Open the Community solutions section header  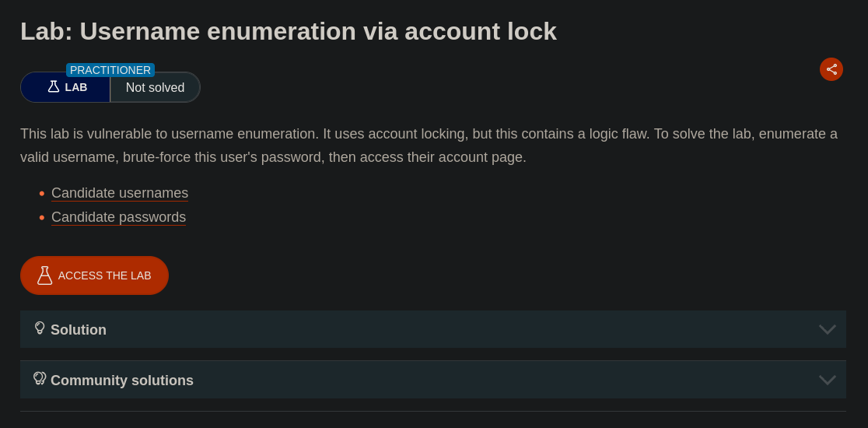[x=122, y=381]
